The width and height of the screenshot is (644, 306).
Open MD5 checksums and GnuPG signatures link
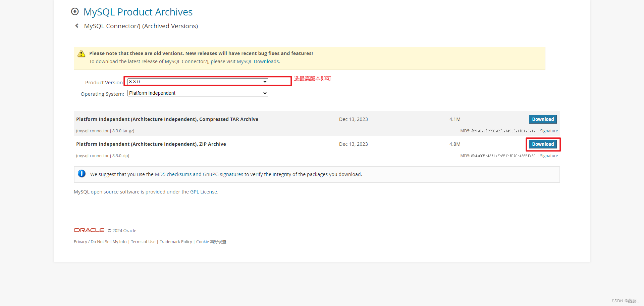[199, 174]
